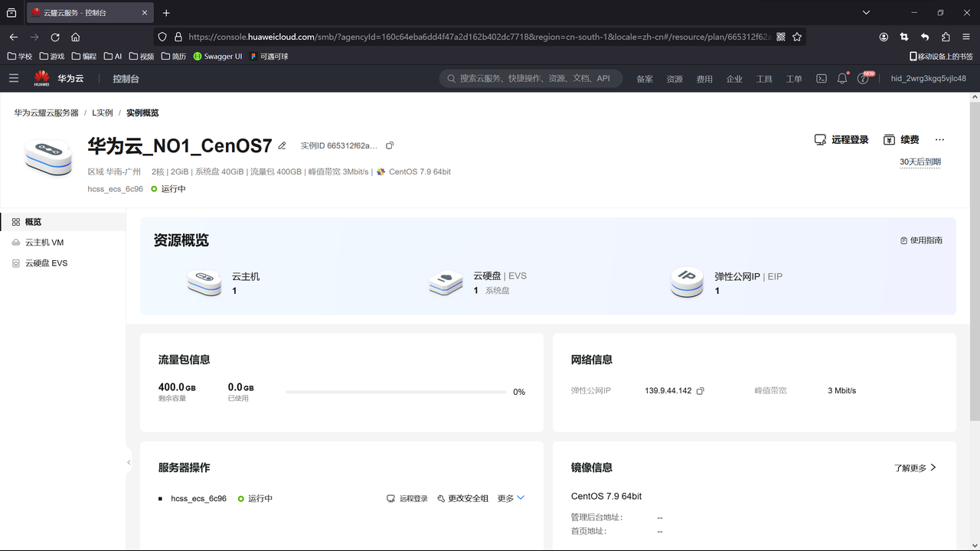This screenshot has width=980, height=551.
Task: Open the page QR code icon
Action: click(781, 37)
